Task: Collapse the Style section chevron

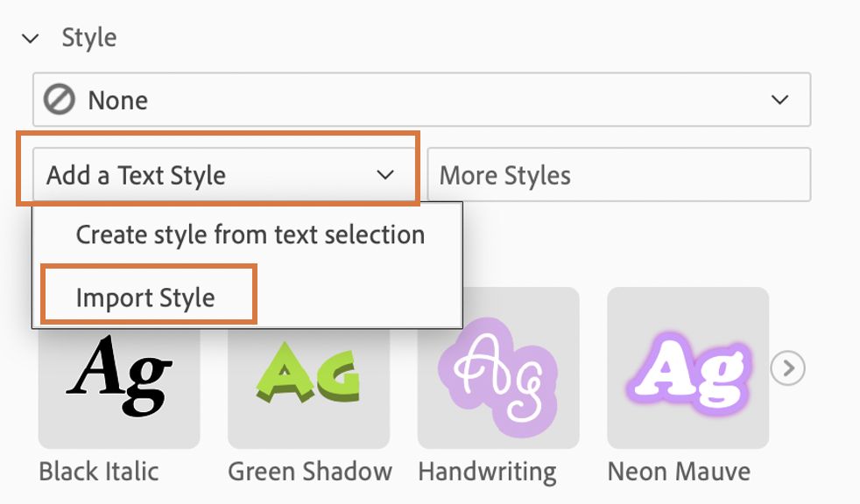Action: 32,38
